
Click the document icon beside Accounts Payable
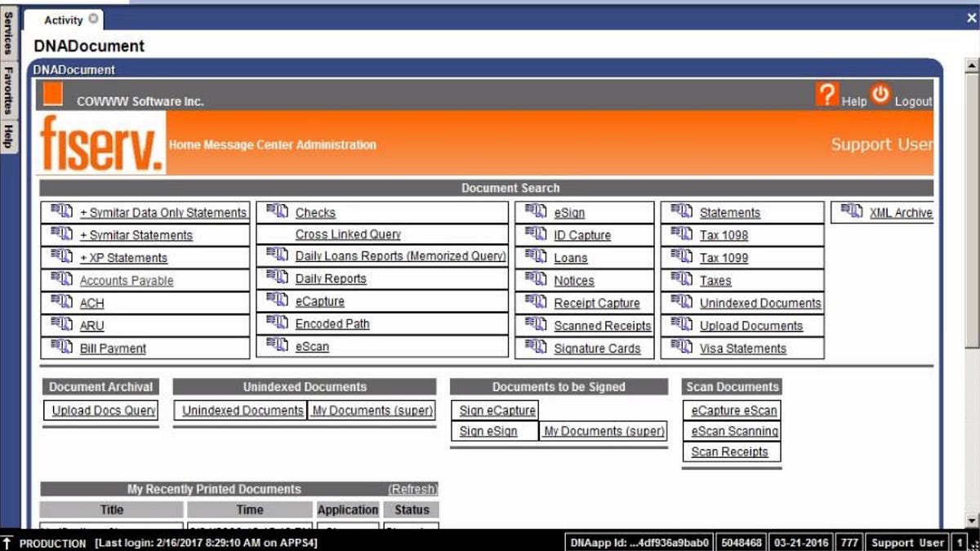click(61, 279)
